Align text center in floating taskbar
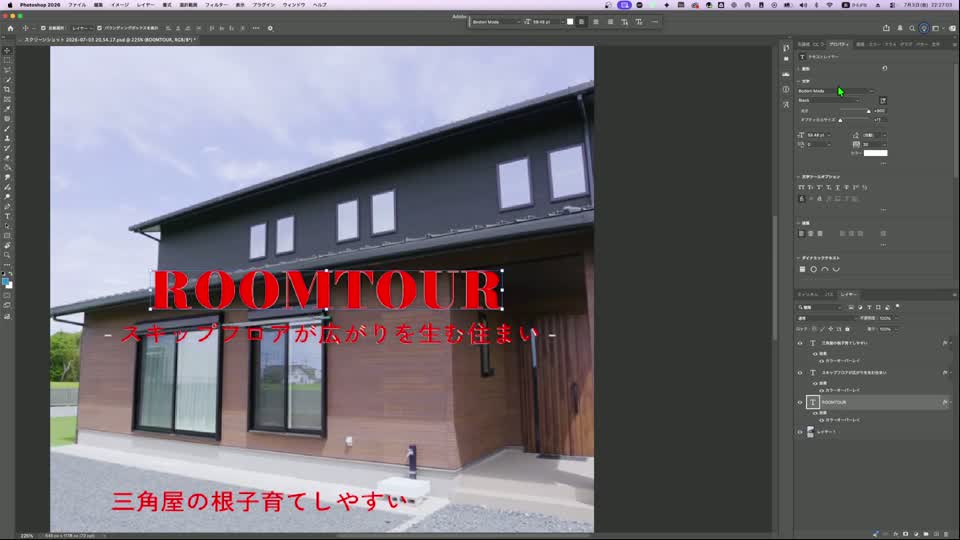 [x=596, y=22]
